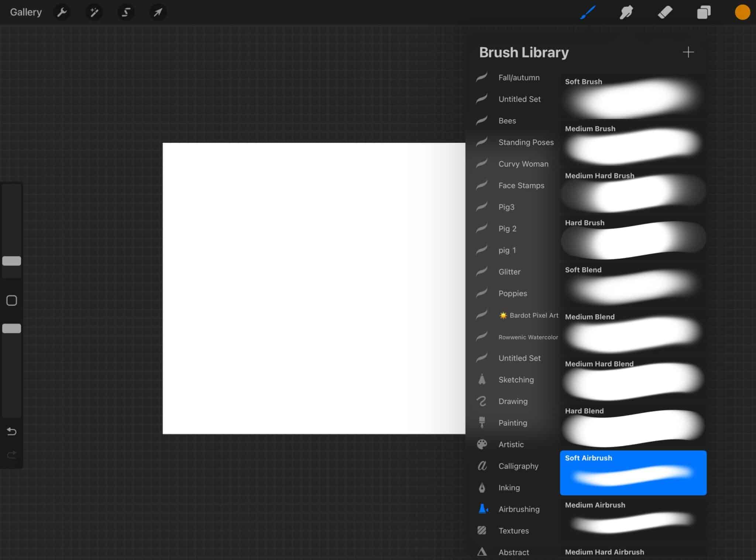
Task: Choose the Hard Blend brush
Action: click(633, 425)
